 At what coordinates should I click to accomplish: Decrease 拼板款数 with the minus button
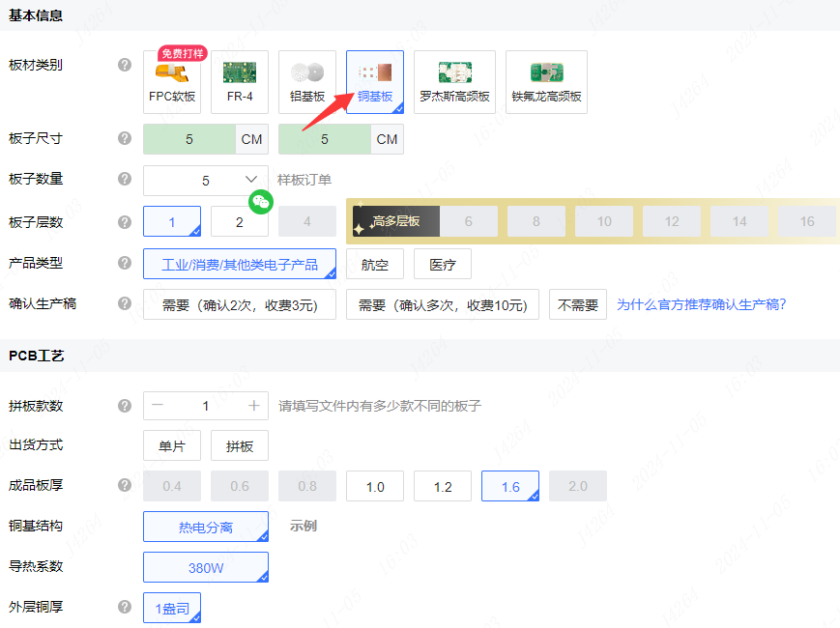158,406
